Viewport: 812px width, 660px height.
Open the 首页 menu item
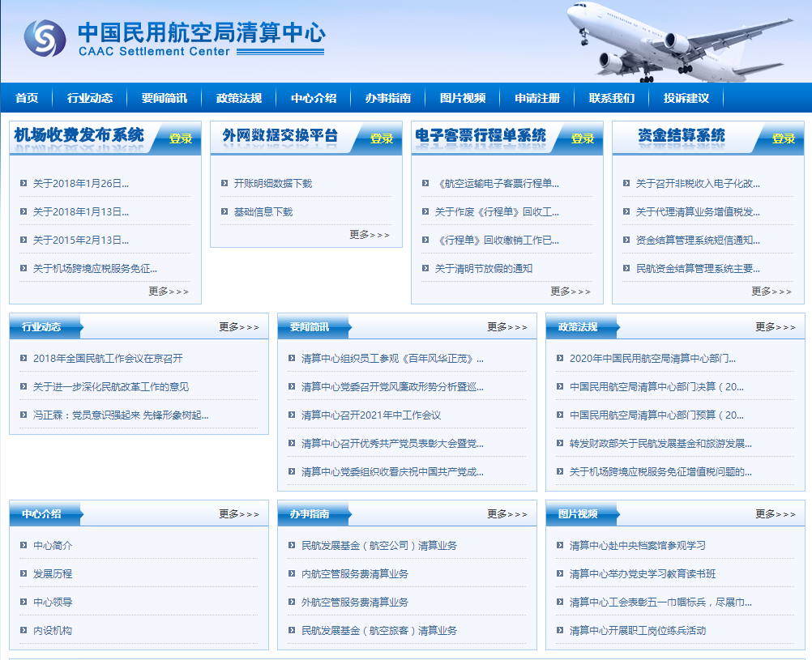[x=27, y=98]
